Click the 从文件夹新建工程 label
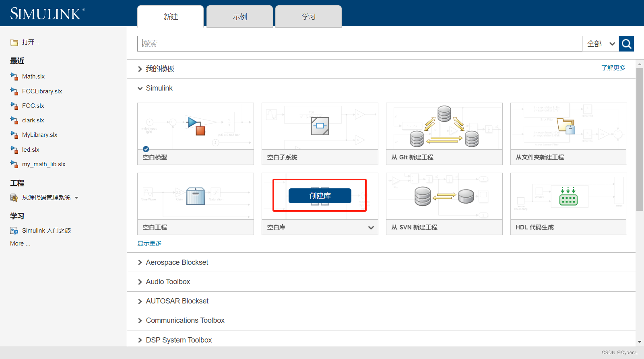Image resolution: width=644 pixels, height=359 pixels. [540, 157]
